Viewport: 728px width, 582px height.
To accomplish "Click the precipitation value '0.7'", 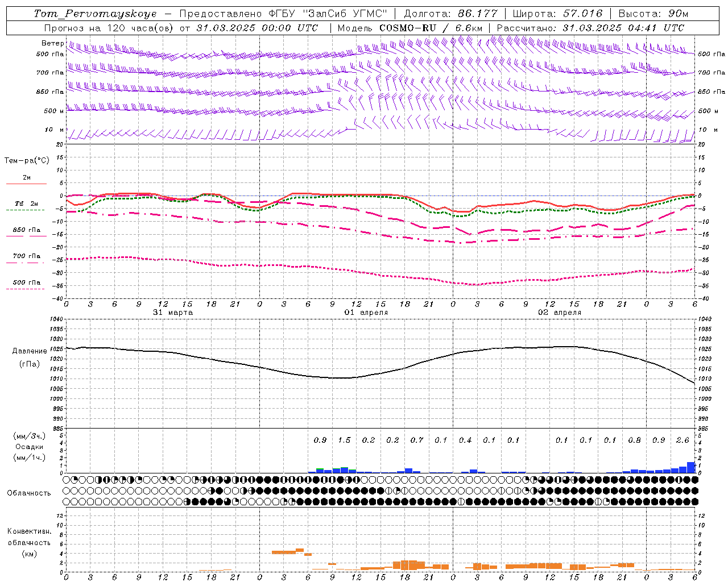I will click(x=417, y=440).
